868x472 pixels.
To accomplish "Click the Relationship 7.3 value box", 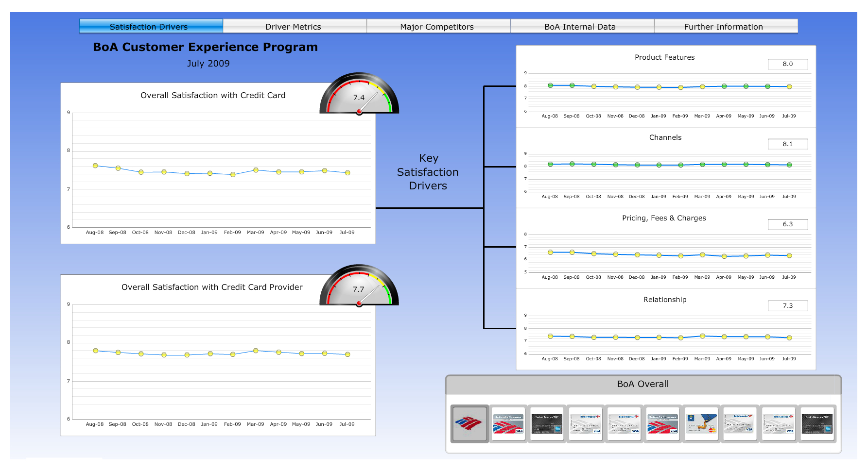I will point(787,306).
